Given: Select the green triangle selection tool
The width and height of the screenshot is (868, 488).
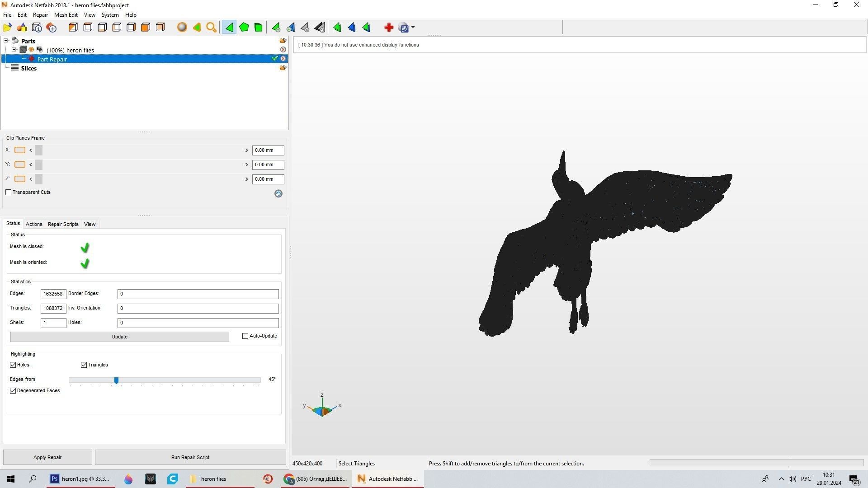Looking at the screenshot, I should click(229, 28).
